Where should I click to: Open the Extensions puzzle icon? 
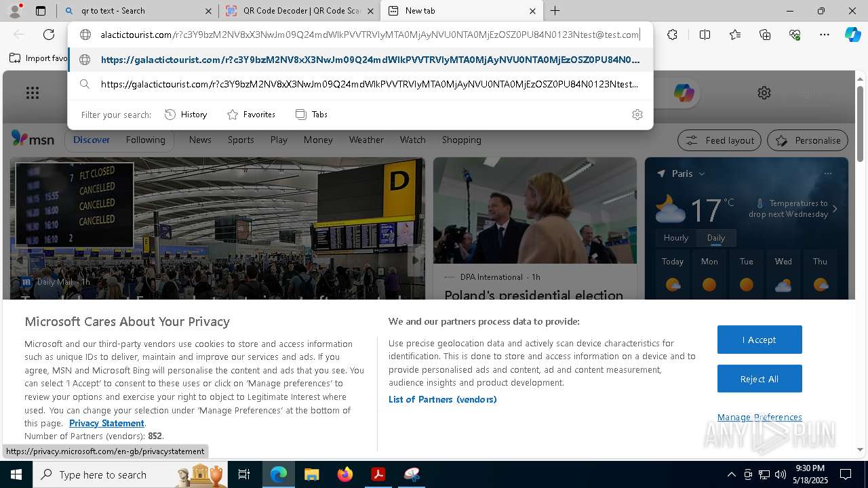click(x=672, y=35)
